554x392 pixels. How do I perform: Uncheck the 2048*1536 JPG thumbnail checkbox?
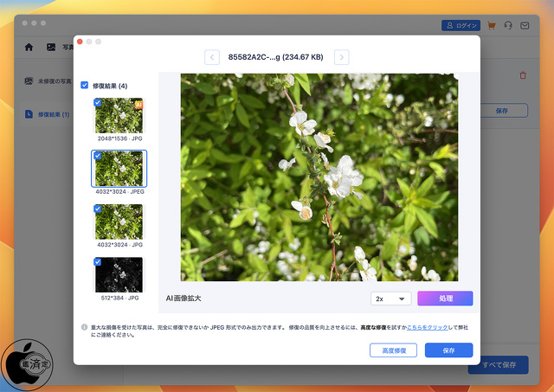pyautogui.click(x=98, y=102)
